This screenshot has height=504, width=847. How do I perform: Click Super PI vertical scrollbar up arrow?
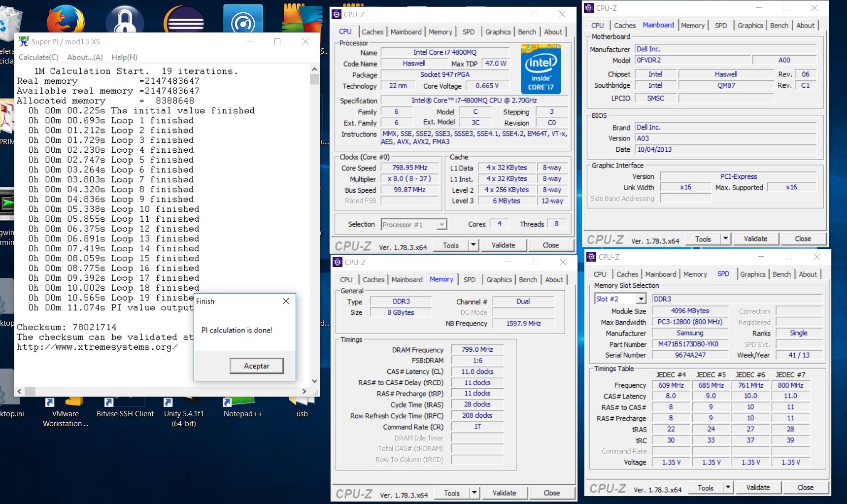315,68
